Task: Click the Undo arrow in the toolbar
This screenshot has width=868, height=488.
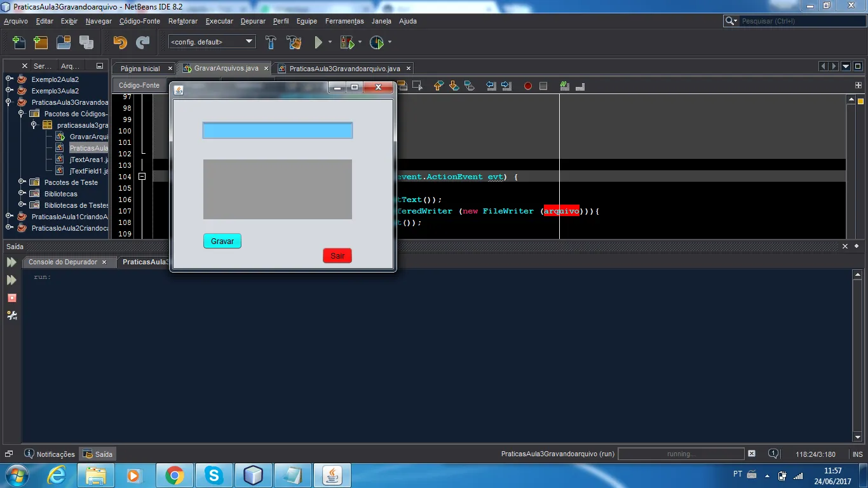Action: 119,43
